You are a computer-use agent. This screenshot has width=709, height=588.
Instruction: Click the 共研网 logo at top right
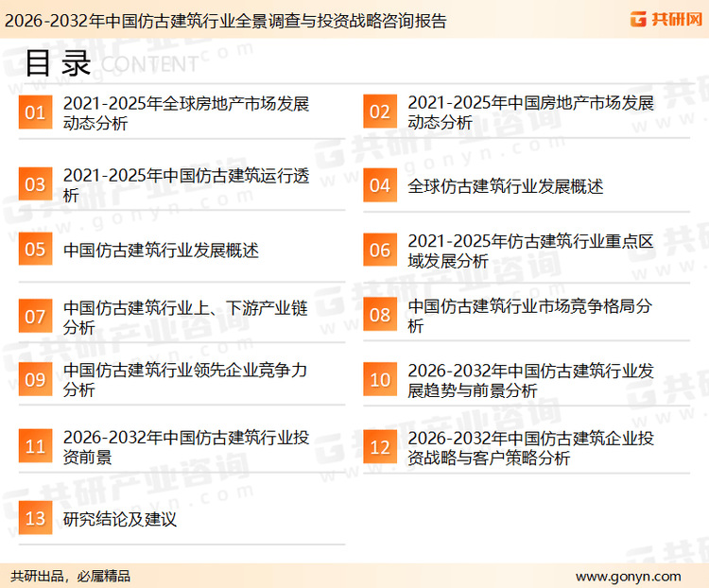pos(665,20)
